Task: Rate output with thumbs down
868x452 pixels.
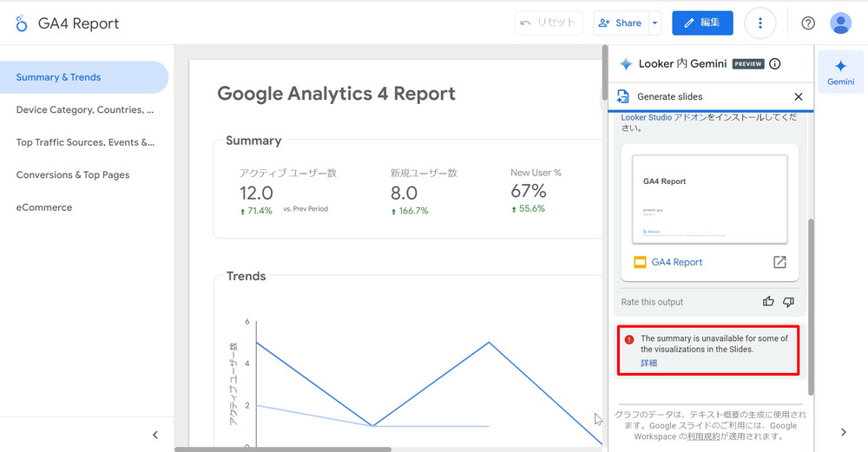Action: click(788, 302)
